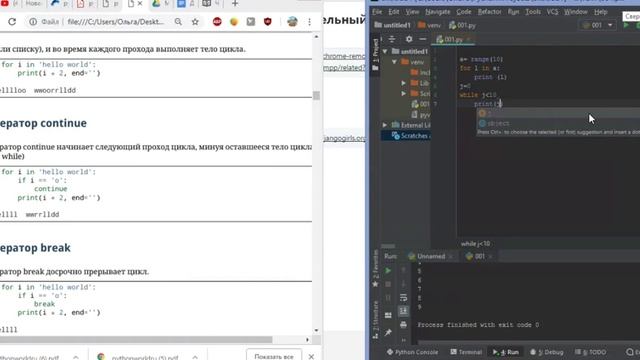Click the file URL address bar

pos(116,22)
